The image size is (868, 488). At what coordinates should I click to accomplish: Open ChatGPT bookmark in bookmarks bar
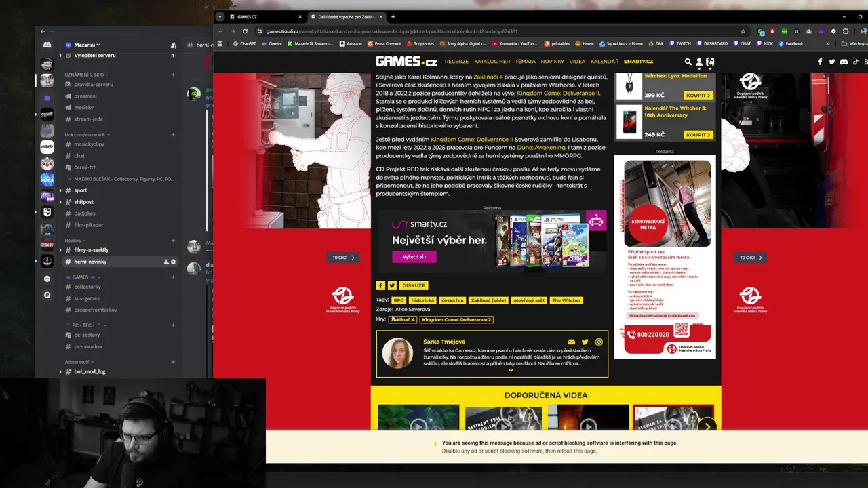pos(244,43)
